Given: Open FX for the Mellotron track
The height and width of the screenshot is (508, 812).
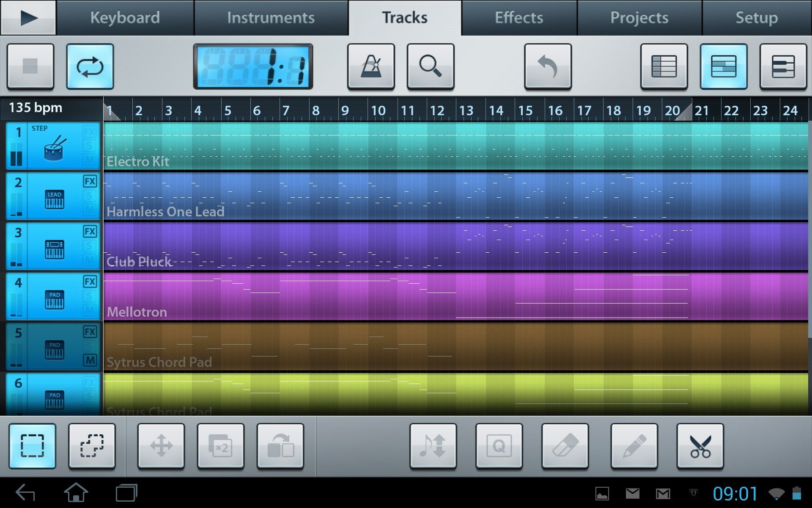Looking at the screenshot, I should 90,281.
